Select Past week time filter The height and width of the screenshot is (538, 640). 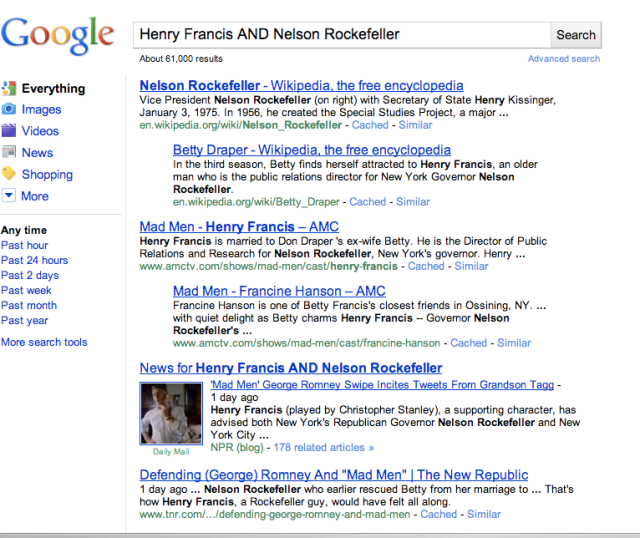(26, 290)
